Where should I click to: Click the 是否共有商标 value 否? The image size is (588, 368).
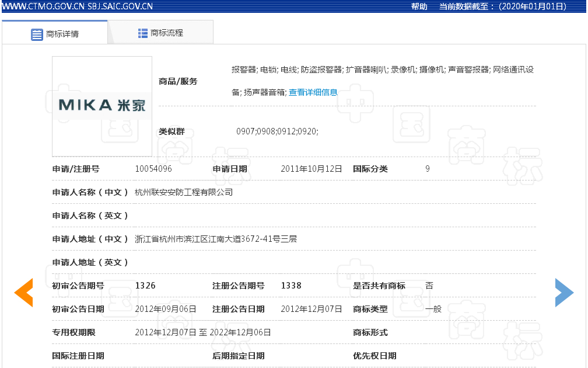click(x=429, y=286)
